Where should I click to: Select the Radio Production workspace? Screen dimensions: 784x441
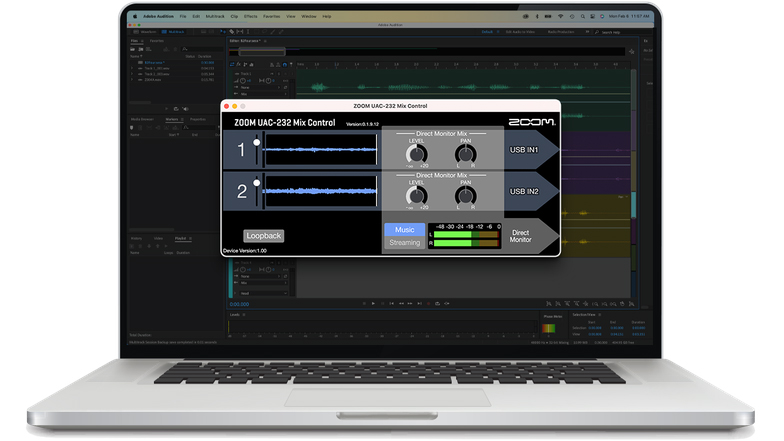click(561, 32)
